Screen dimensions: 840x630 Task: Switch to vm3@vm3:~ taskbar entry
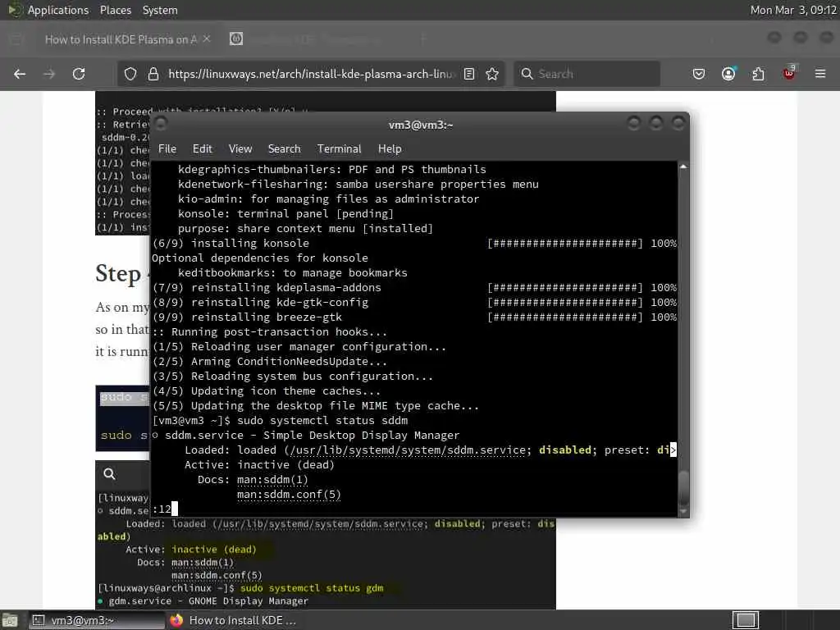[95, 620]
